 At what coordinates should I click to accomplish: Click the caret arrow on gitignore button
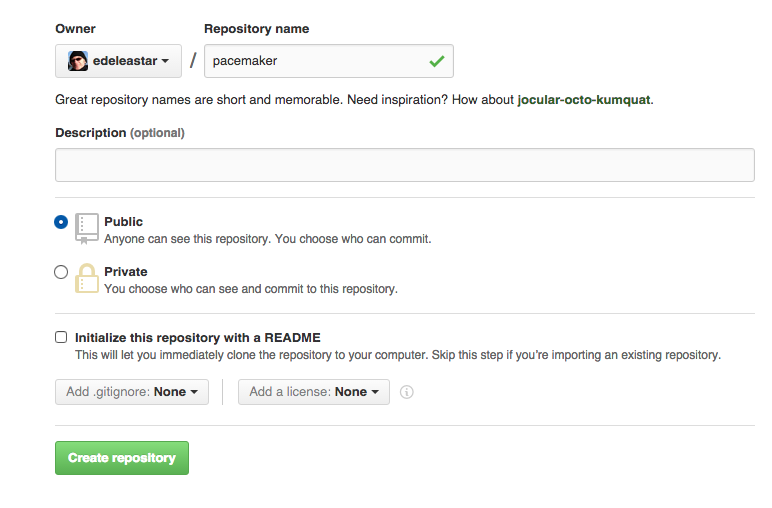click(194, 392)
